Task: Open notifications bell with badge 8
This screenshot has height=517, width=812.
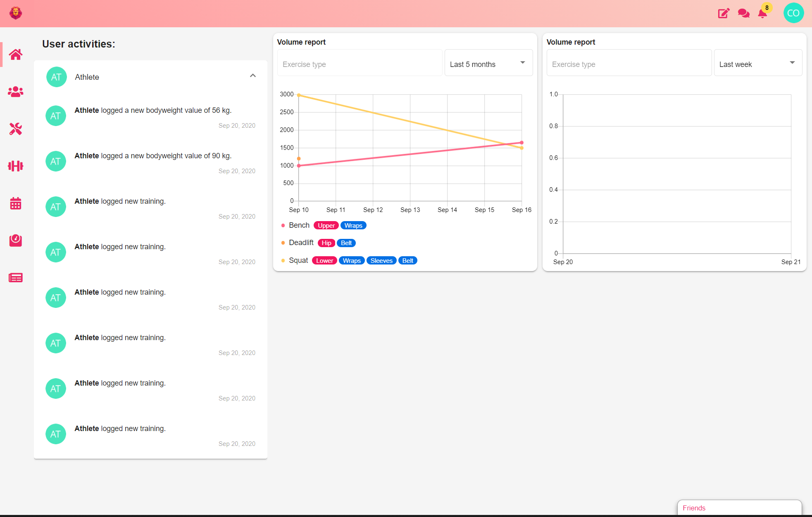Action: pos(762,14)
